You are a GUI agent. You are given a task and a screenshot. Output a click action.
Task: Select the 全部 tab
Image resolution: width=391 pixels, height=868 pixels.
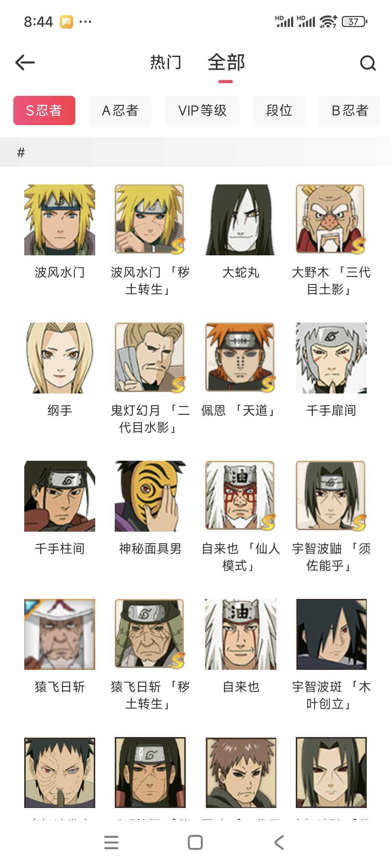pos(226,62)
